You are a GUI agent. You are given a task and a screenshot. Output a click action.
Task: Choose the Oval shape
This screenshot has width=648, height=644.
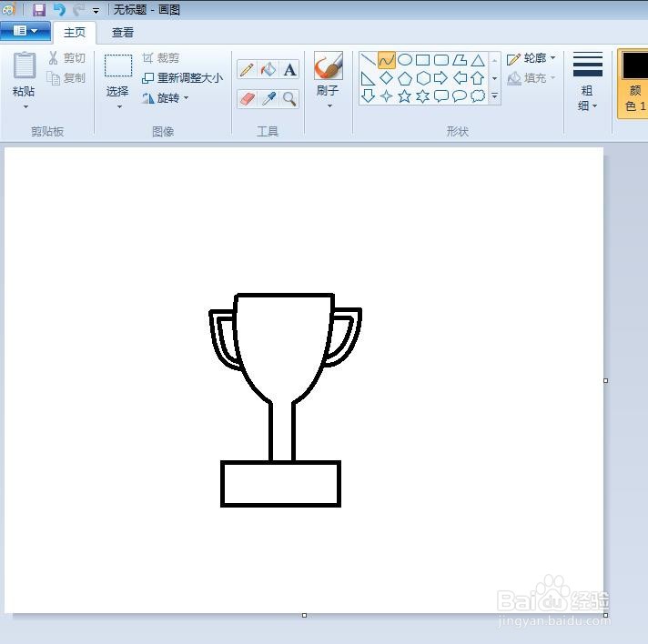tap(405, 60)
